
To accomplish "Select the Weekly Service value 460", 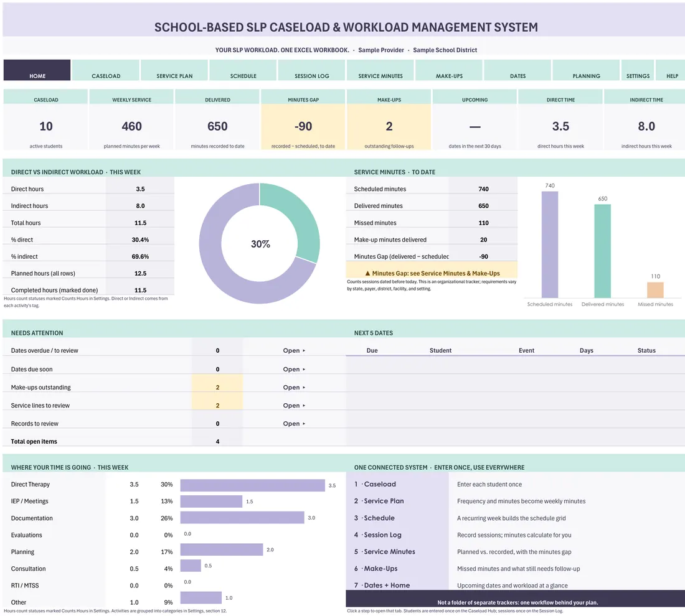I will tap(131, 126).
